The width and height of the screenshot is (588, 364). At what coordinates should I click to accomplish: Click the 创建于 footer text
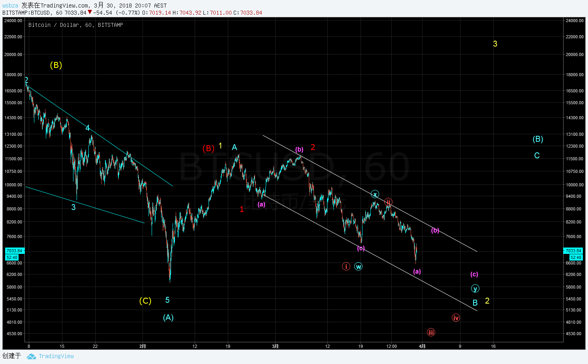coord(11,356)
